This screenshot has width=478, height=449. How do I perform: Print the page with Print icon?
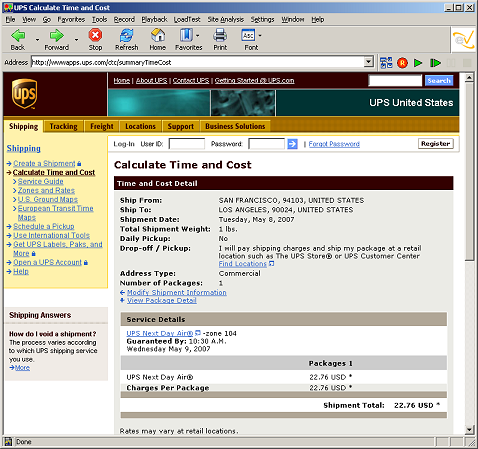[x=220, y=35]
